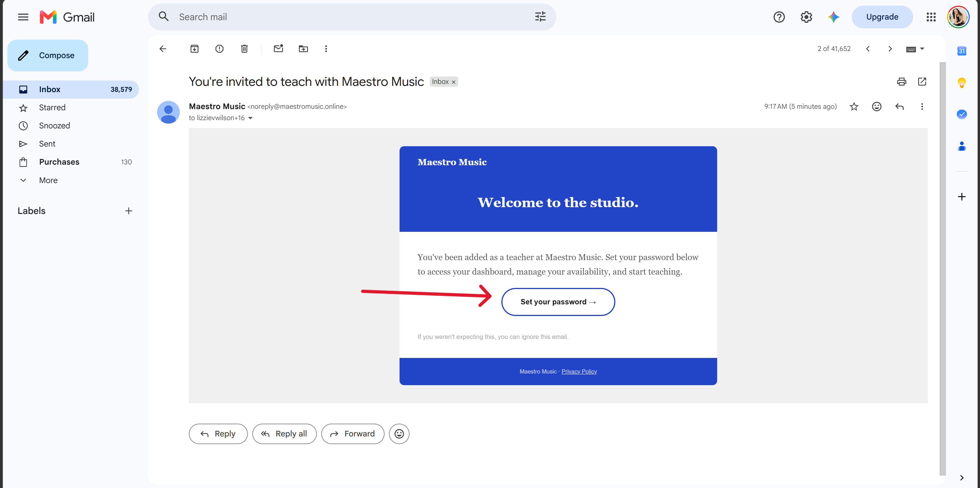Click the Gmail logo
Viewport: 980px width, 488px height.
[x=67, y=17]
